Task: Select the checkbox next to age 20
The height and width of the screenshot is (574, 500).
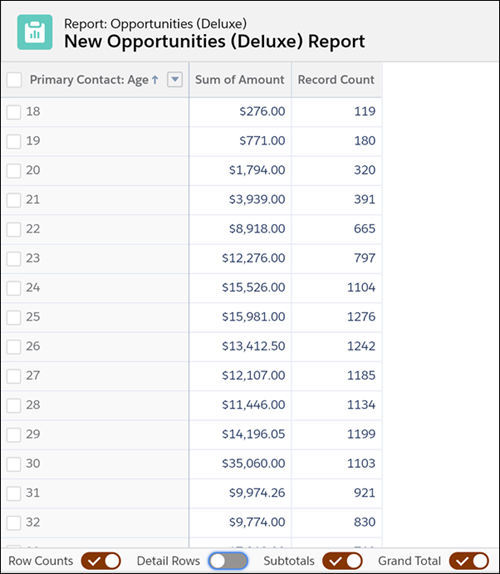Action: pos(14,171)
